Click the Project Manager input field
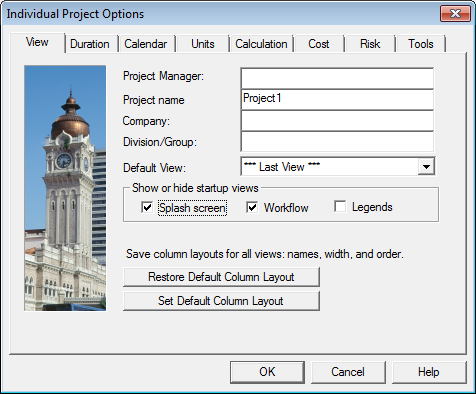Screen dimensions: 476x394 337,78
